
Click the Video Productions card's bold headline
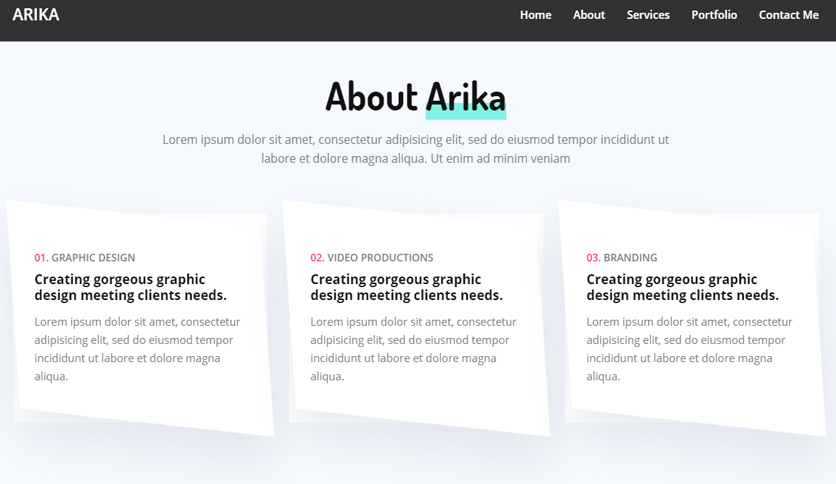pyautogui.click(x=406, y=287)
